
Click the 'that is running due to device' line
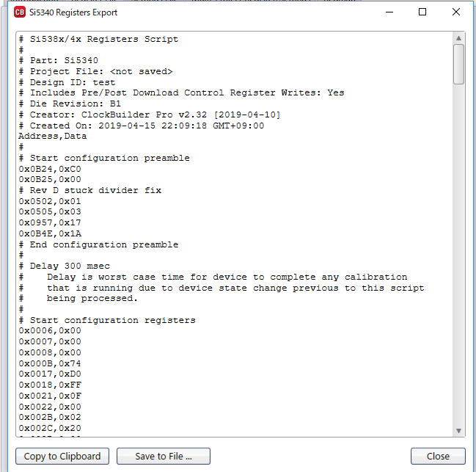tap(221, 288)
